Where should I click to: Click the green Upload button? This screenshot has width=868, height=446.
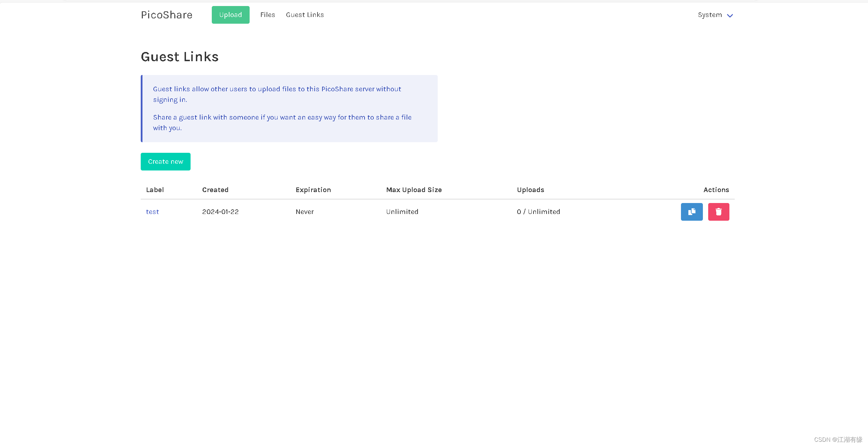[230, 15]
